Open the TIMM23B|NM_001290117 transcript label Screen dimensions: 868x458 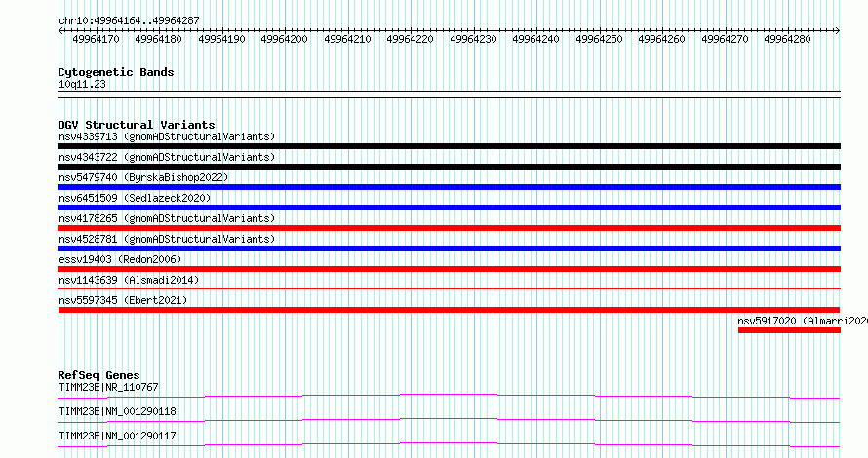point(117,436)
